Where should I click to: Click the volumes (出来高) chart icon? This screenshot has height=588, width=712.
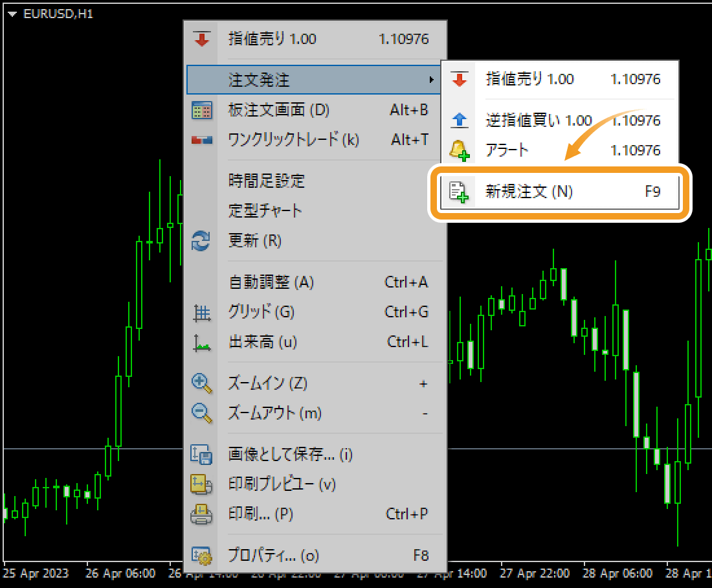click(201, 343)
